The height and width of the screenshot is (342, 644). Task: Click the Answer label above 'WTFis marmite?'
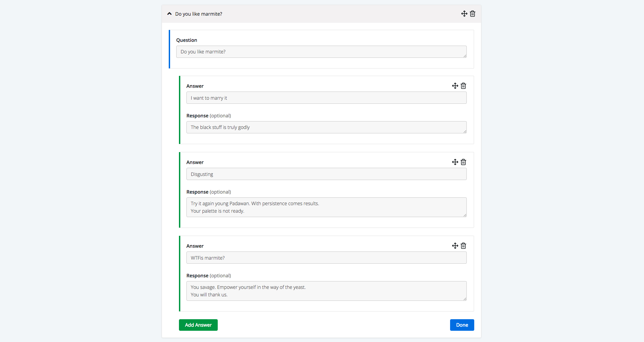(195, 246)
